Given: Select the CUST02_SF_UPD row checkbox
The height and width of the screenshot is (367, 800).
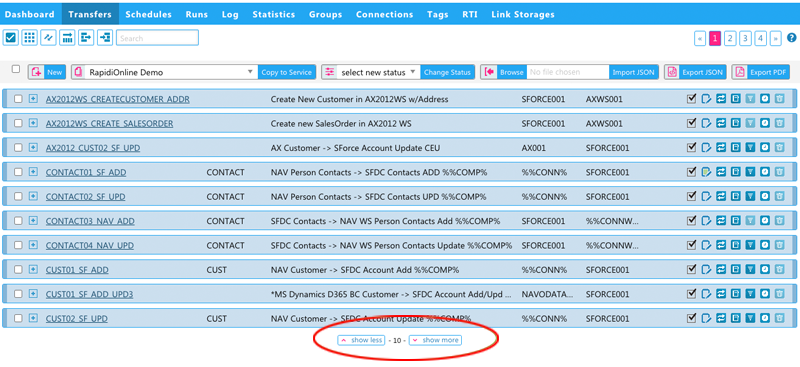Looking at the screenshot, I should click(18, 318).
